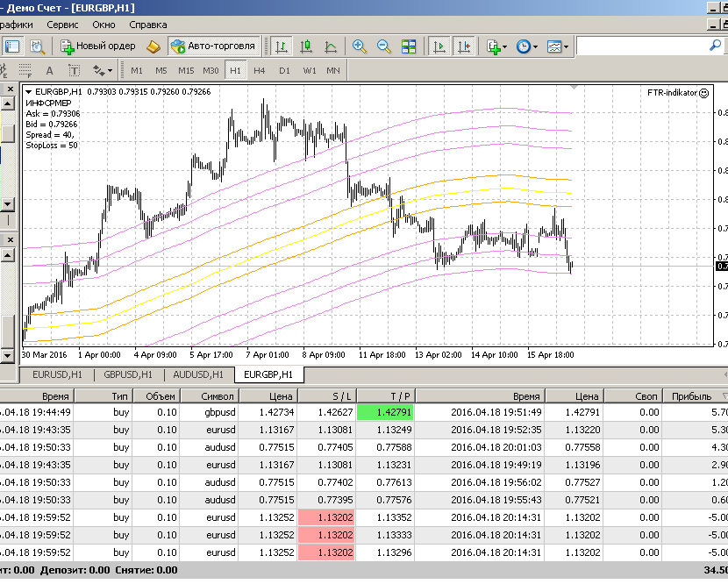Sort by the T / P column header
The width and height of the screenshot is (728, 584).
(x=386, y=396)
